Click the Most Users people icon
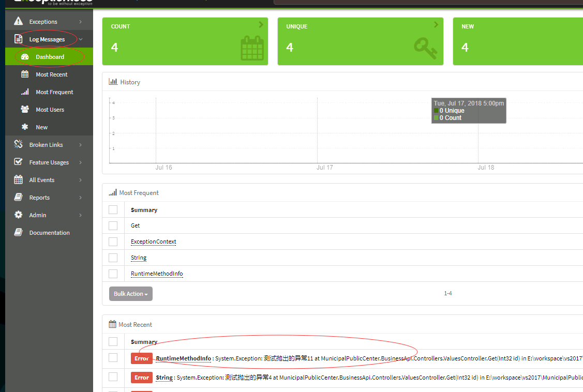 (x=25, y=109)
